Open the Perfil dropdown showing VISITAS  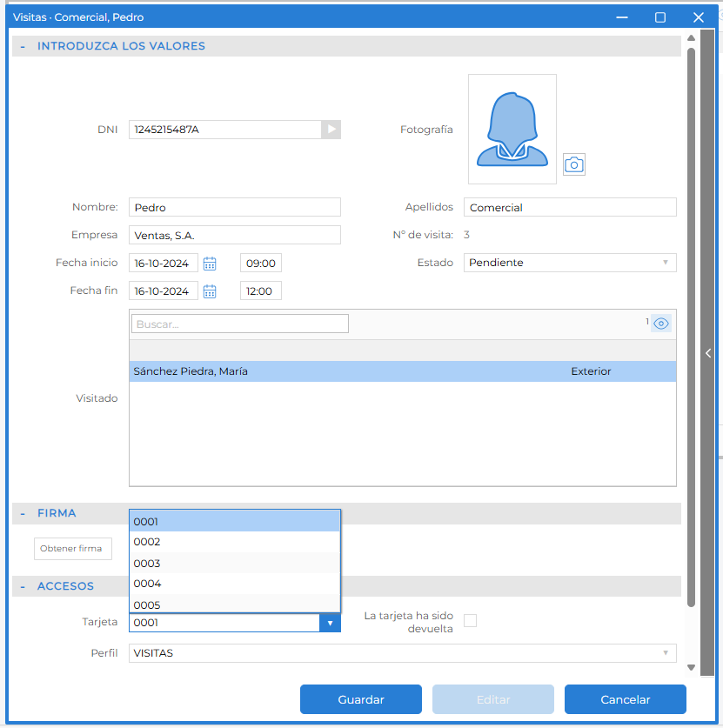403,653
